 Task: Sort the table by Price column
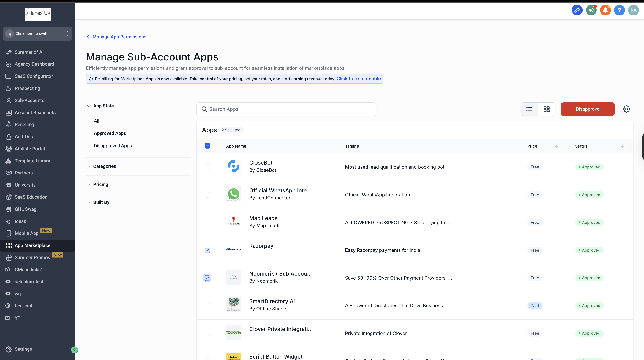556,146
